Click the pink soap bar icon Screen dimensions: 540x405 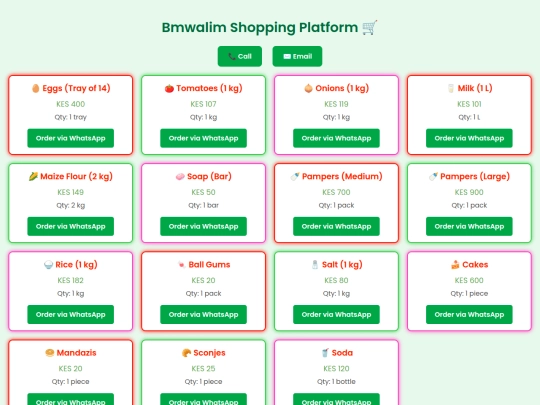pos(180,177)
